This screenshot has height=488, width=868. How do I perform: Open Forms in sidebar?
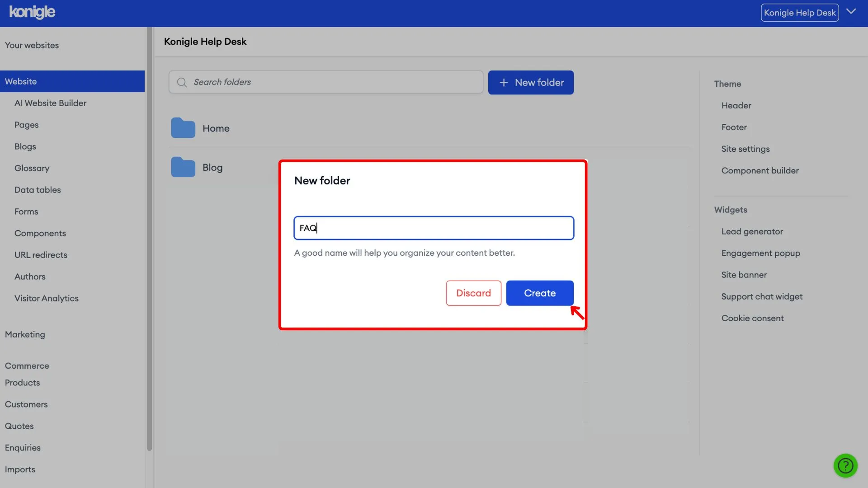tap(26, 211)
